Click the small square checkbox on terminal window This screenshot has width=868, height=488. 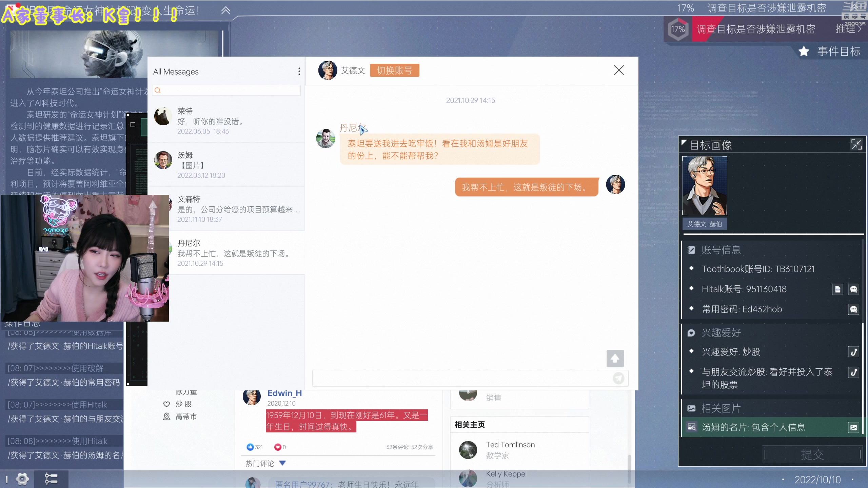133,124
